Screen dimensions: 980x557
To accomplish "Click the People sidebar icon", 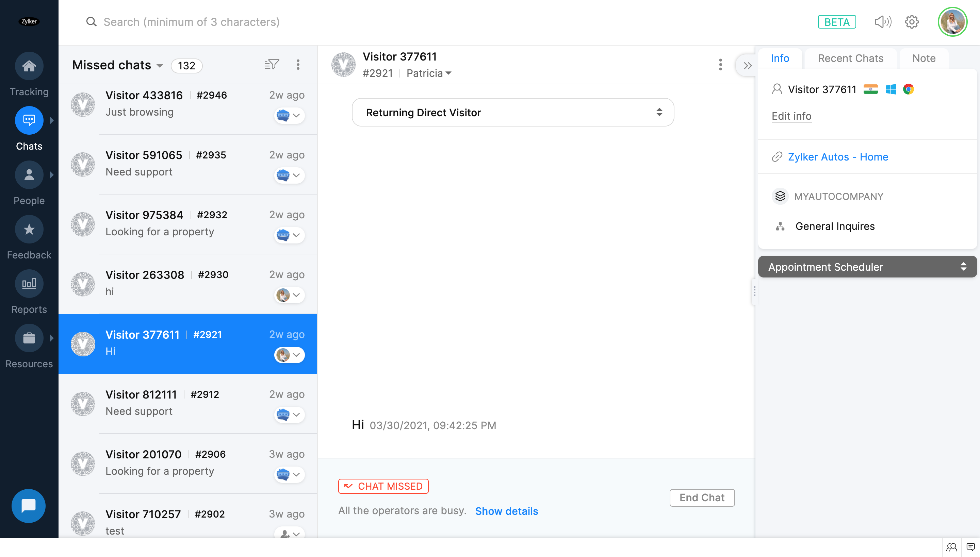I will pos(29,175).
